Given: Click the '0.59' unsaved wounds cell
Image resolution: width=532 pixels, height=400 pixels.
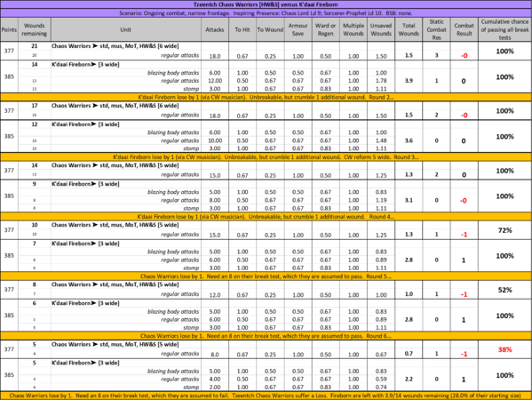Looking at the screenshot, I should (381, 380).
